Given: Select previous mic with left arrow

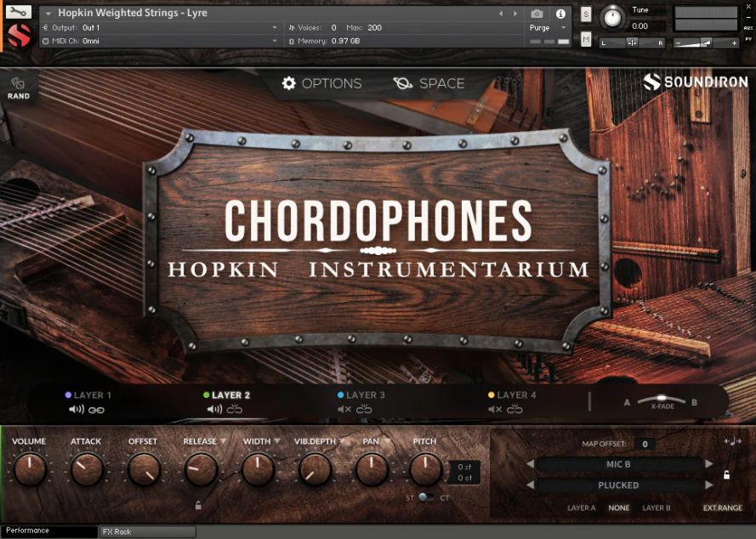Looking at the screenshot, I should coord(530,464).
